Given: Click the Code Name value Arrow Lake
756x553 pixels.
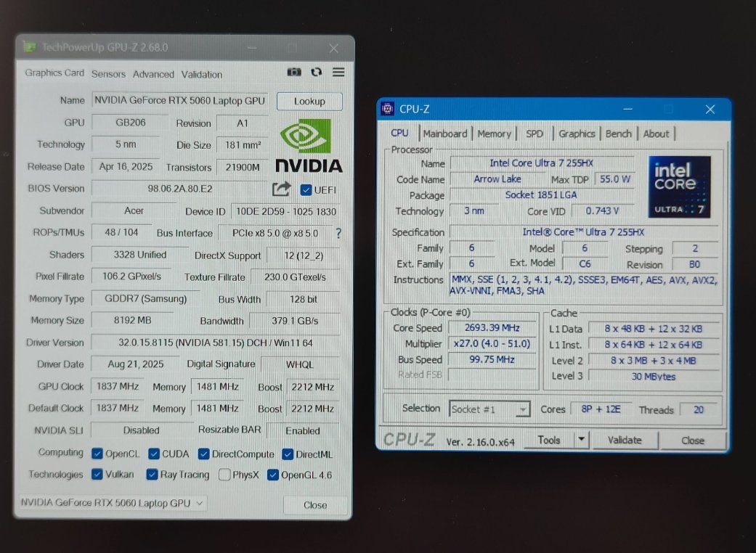Looking at the screenshot, I should pyautogui.click(x=497, y=179).
